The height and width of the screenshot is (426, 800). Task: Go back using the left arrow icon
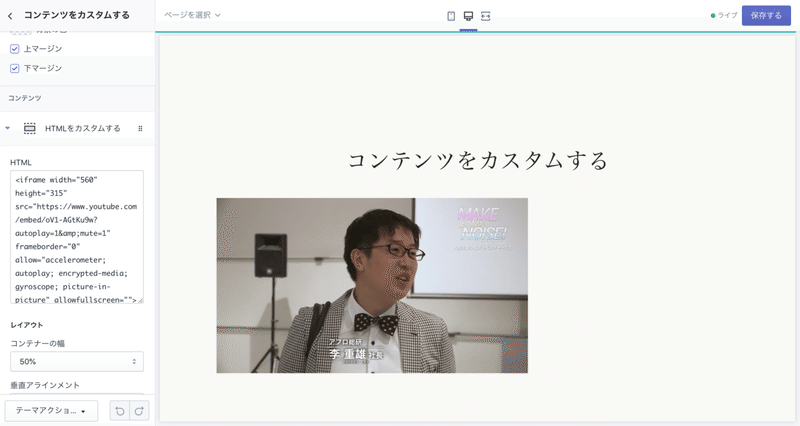click(x=10, y=16)
